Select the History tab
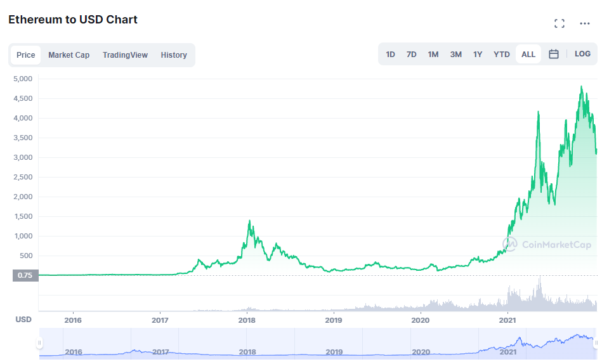This screenshot has height=364, width=602. tap(174, 55)
